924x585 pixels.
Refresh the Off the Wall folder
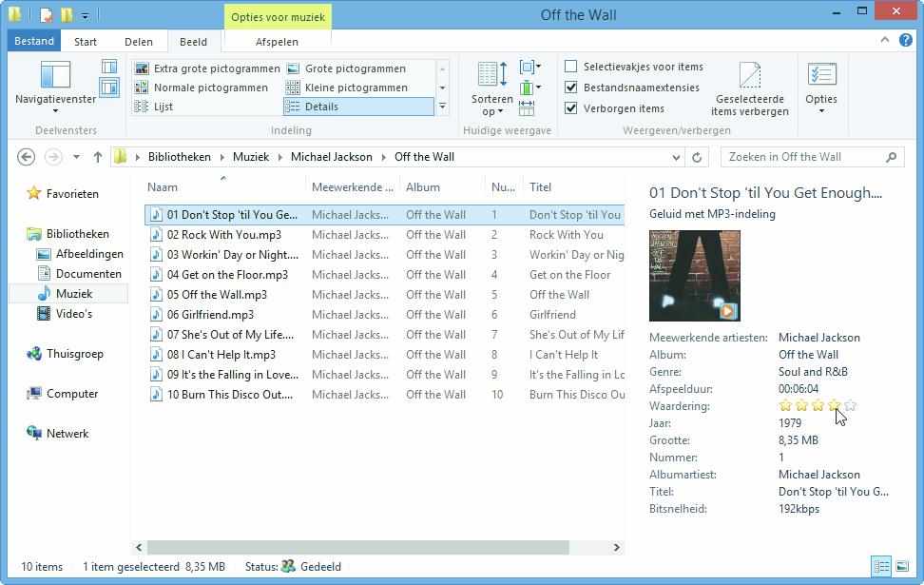[697, 157]
